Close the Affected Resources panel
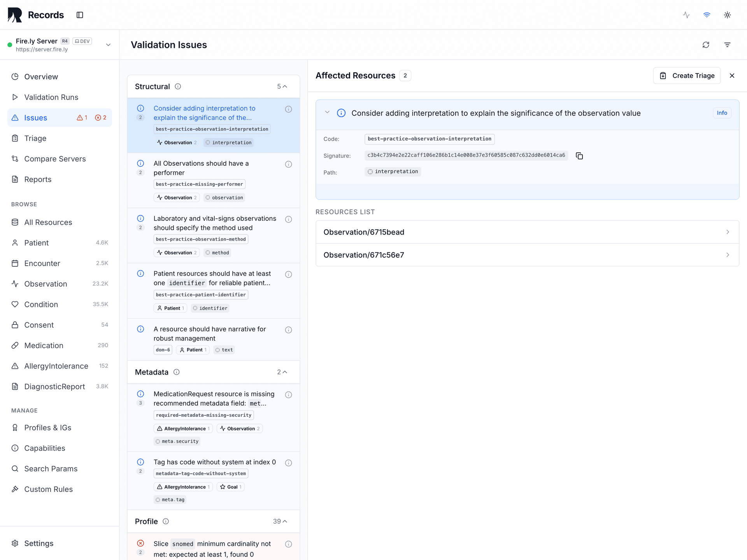Image resolution: width=747 pixels, height=560 pixels. pyautogui.click(x=732, y=75)
